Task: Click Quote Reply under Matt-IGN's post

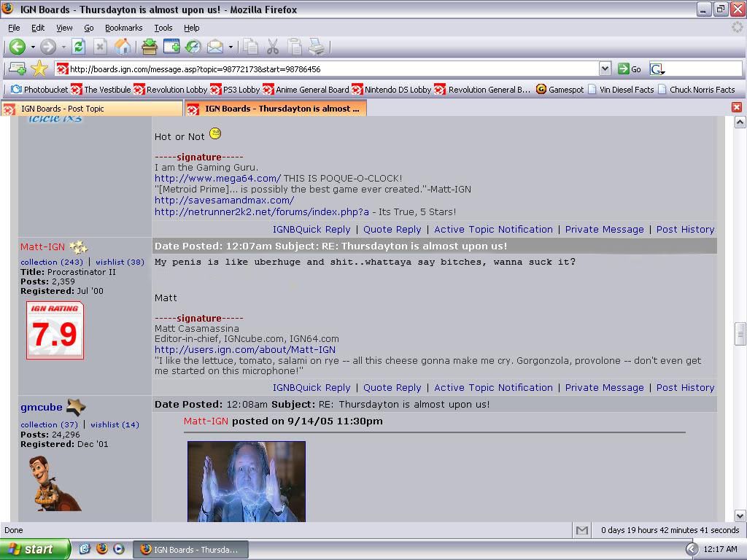Action: click(392, 388)
